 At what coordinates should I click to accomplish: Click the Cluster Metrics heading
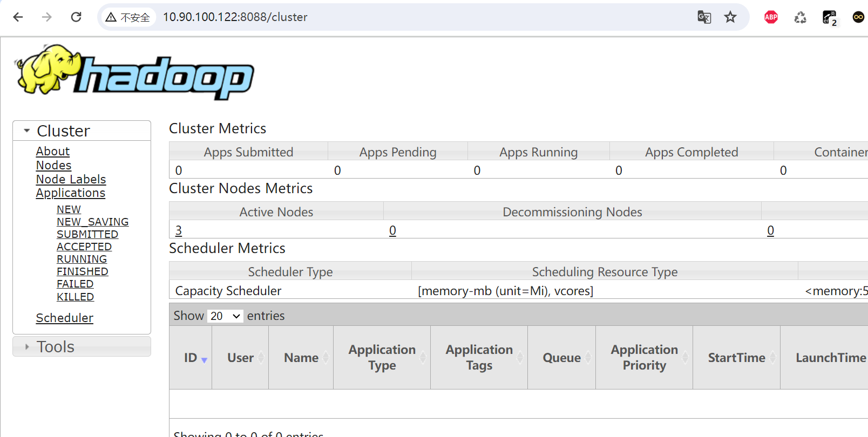point(218,128)
